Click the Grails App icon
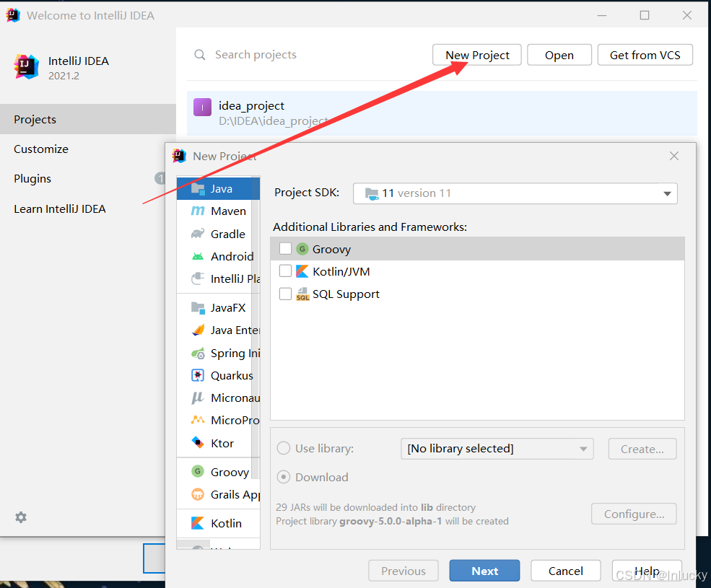711x588 pixels. pos(198,494)
